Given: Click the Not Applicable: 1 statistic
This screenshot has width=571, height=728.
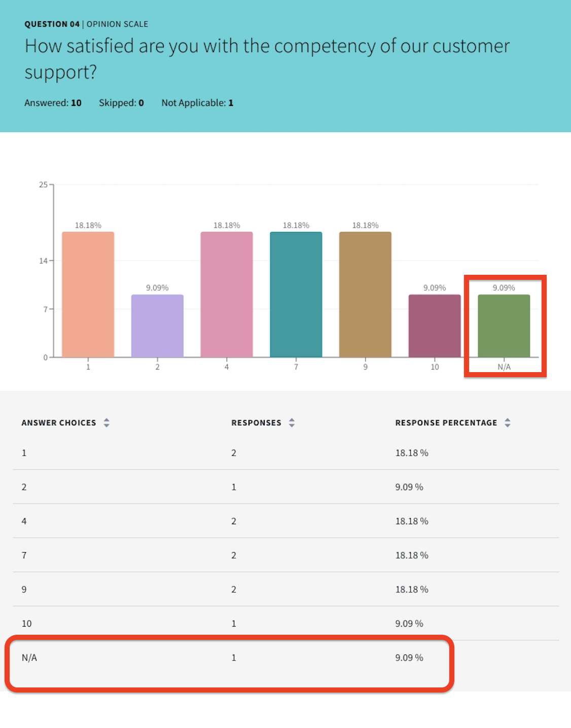Looking at the screenshot, I should (197, 103).
